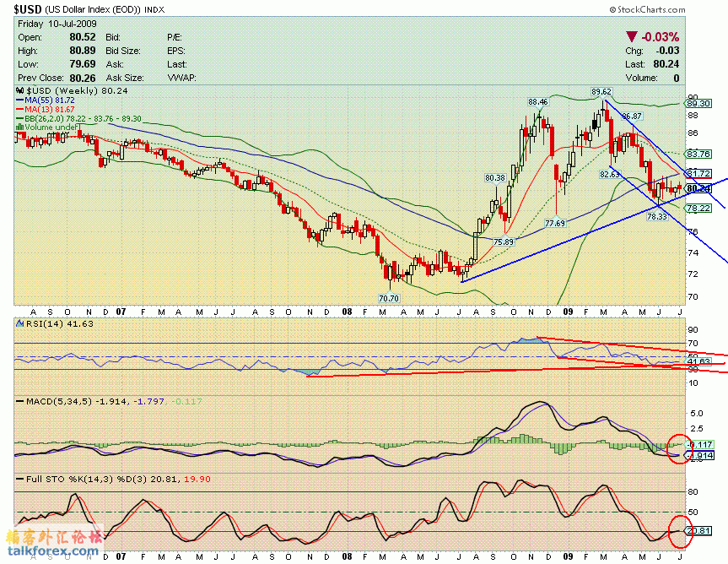Click the red down-triangle change indicator
728x564 pixels.
[x=632, y=36]
